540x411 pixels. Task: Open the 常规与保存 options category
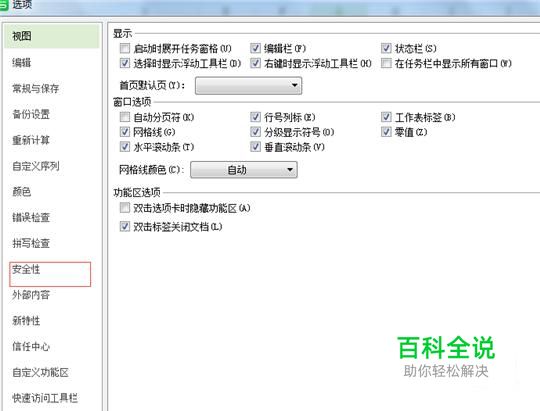pos(35,89)
